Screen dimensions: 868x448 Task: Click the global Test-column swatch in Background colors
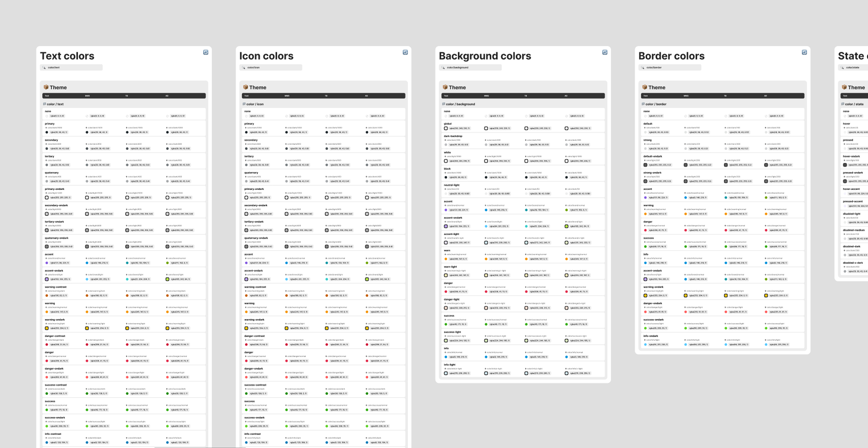click(x=446, y=128)
